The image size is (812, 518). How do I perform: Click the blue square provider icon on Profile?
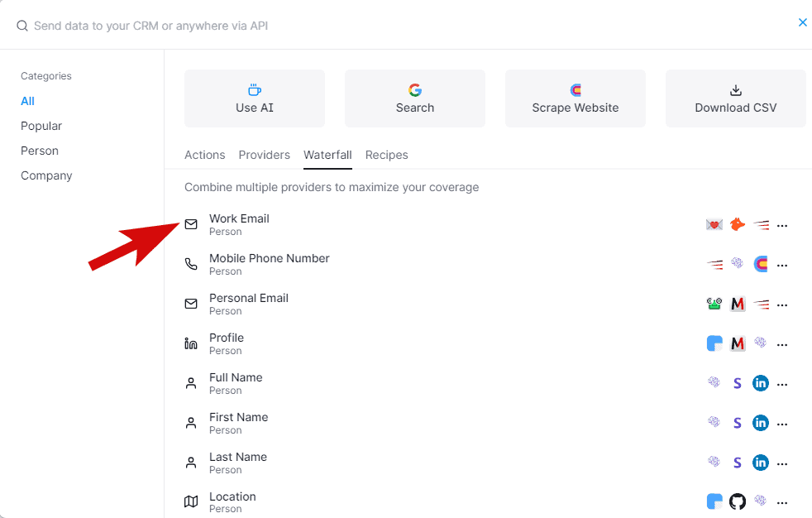(714, 343)
